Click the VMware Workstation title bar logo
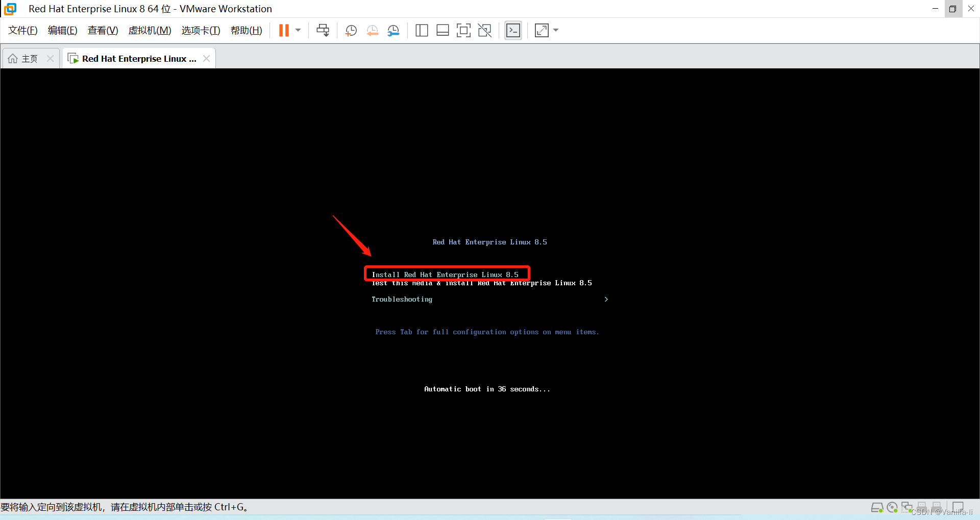The width and height of the screenshot is (980, 520). pos(10,9)
